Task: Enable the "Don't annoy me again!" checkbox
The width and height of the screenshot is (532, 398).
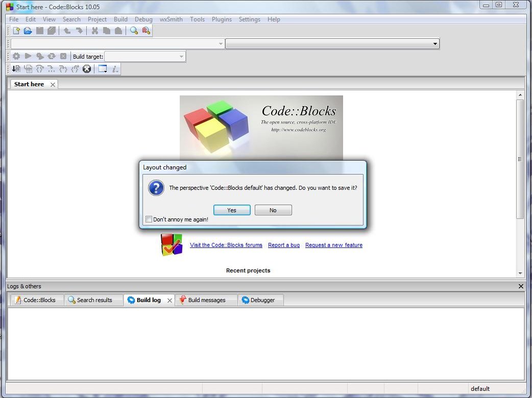Action: coord(149,219)
